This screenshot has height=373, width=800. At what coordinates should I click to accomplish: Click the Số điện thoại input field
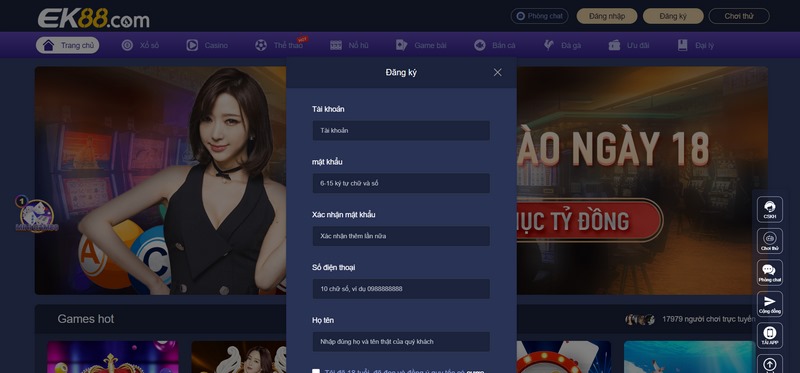(401, 289)
